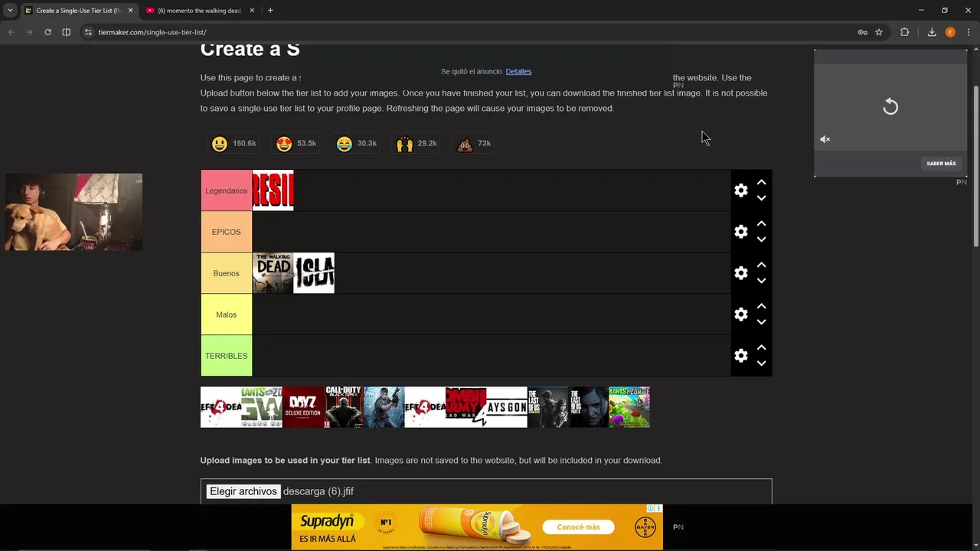Image resolution: width=980 pixels, height=551 pixels.
Task: Click the Malos tier label
Action: tap(226, 315)
